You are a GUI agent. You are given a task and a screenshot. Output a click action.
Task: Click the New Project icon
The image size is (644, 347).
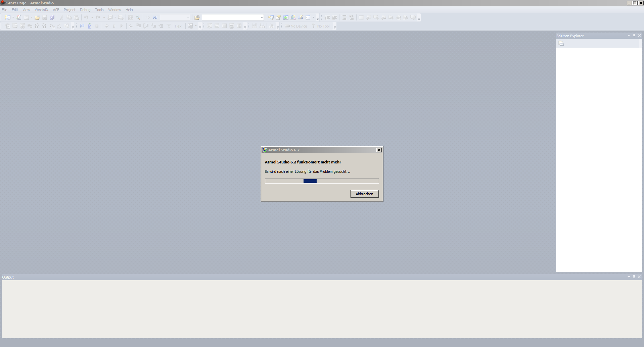click(8, 17)
